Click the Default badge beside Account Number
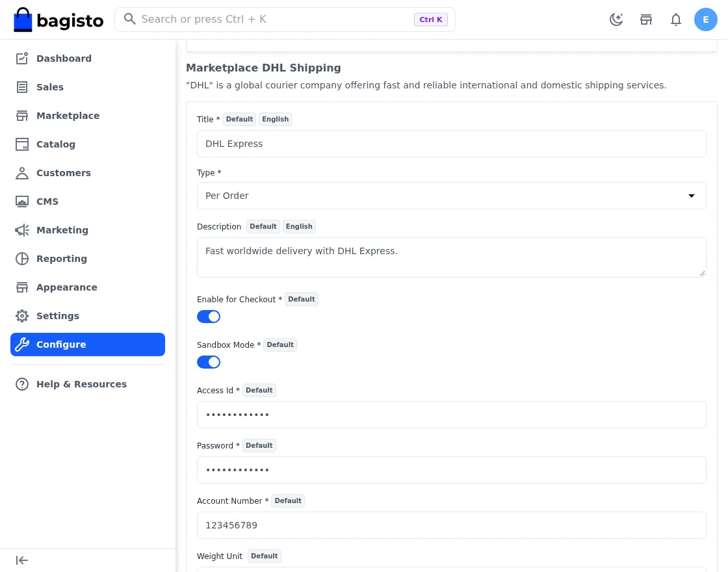728x572 pixels. [x=288, y=501]
